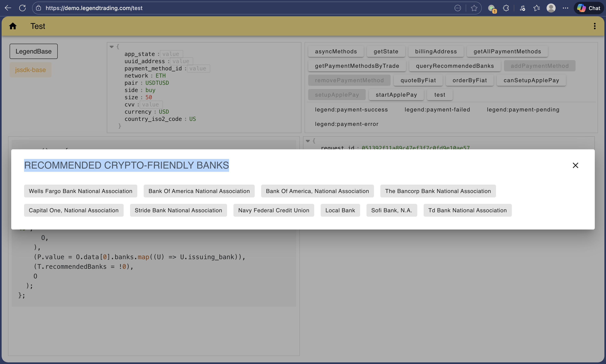Trigger legend:payment-error event
Screen dimensions: 606x364
(346, 124)
